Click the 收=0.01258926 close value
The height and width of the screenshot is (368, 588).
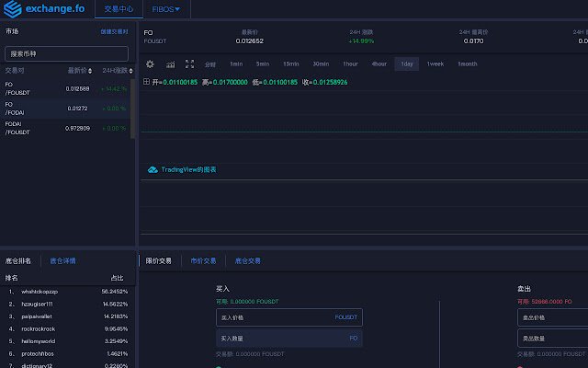(324, 82)
